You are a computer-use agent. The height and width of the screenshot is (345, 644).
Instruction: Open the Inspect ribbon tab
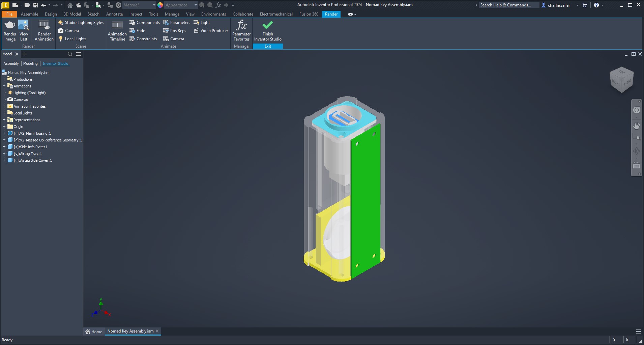click(136, 14)
